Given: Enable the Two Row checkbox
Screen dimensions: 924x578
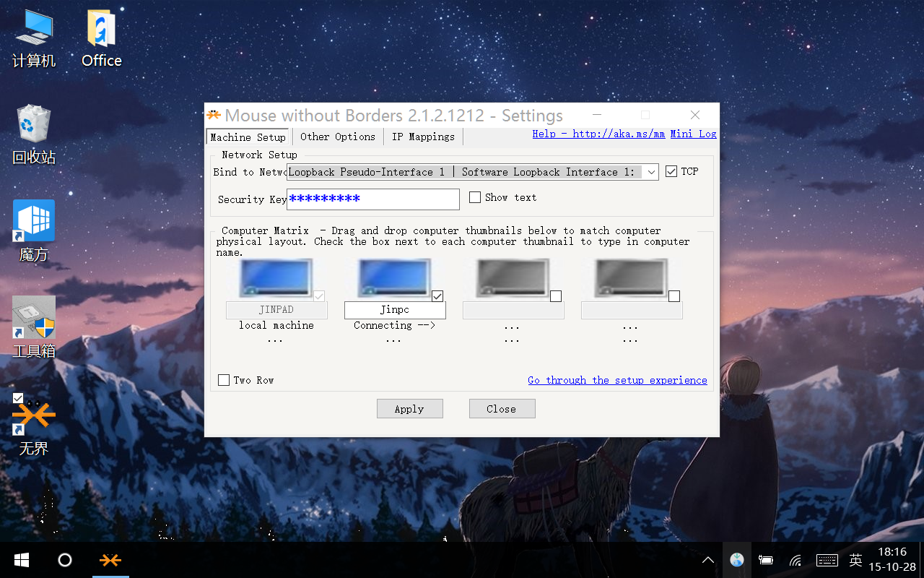Looking at the screenshot, I should point(224,380).
